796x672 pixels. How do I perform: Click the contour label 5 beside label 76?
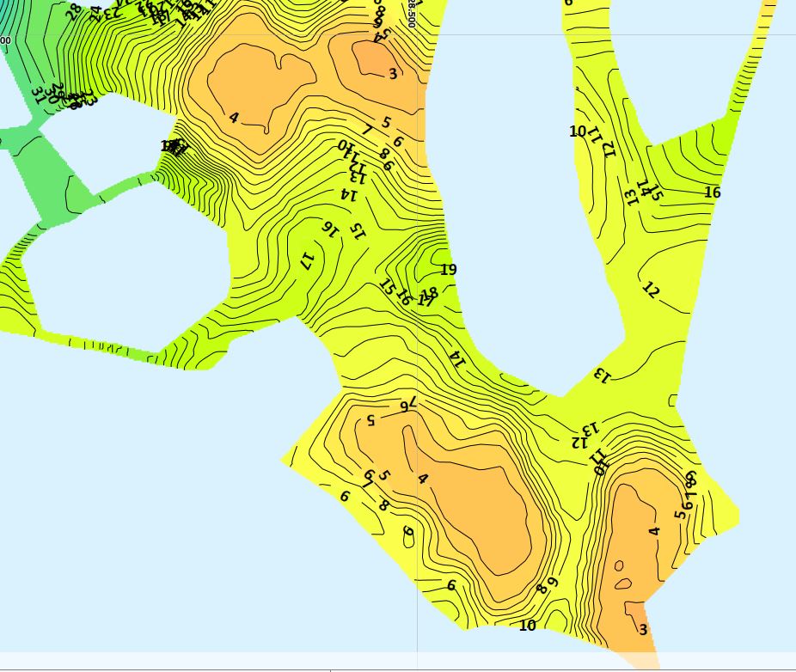(370, 420)
